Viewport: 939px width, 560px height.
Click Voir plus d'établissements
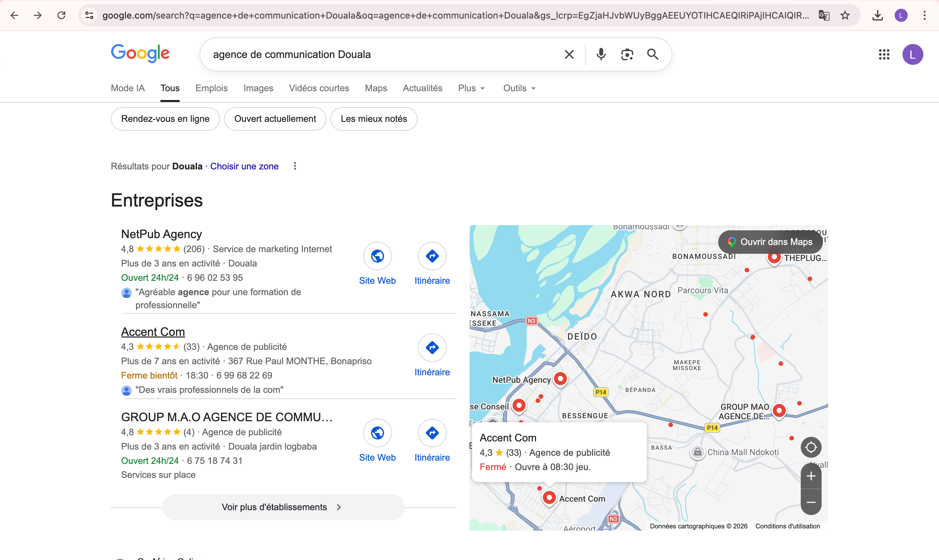tap(283, 507)
